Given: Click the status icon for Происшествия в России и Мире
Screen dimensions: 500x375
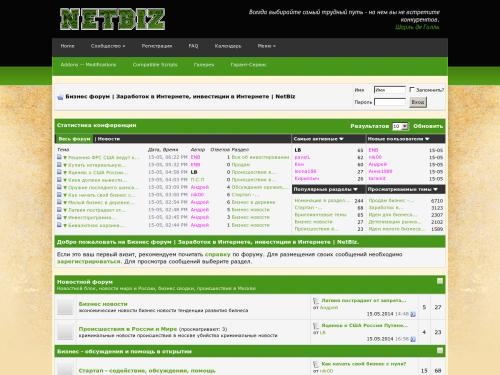Looking at the screenshot, I should click(x=65, y=332).
